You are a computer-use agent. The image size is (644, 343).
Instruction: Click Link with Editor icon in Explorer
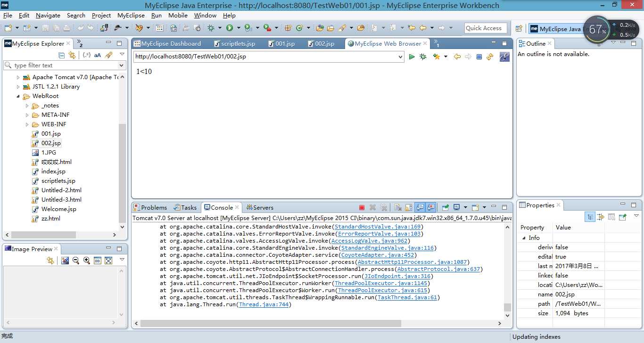click(x=72, y=55)
